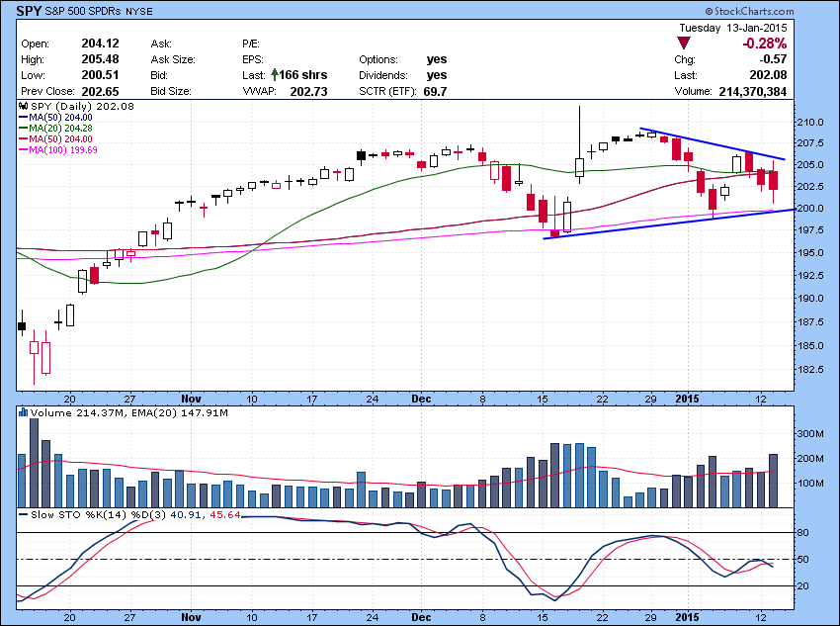The height and width of the screenshot is (626, 840).
Task: Click the 207.5 price axis label
Action: [x=810, y=143]
